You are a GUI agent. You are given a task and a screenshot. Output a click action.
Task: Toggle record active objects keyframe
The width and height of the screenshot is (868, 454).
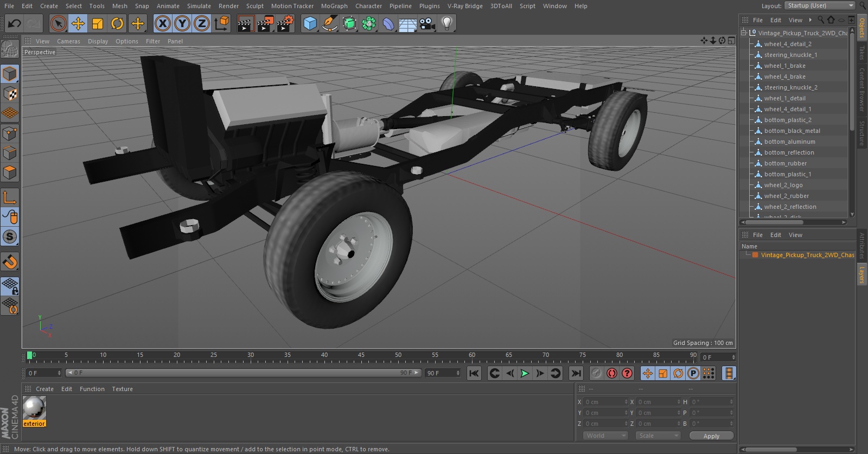pyautogui.click(x=596, y=373)
